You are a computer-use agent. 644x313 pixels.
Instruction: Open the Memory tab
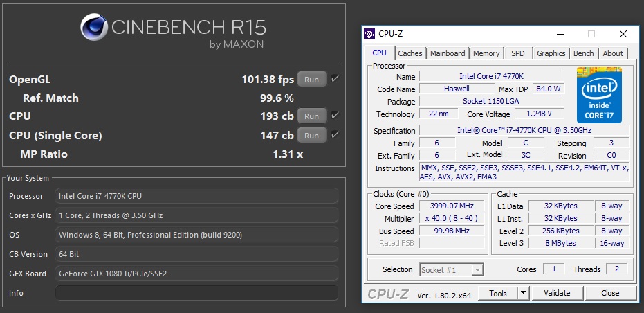tap(486, 53)
